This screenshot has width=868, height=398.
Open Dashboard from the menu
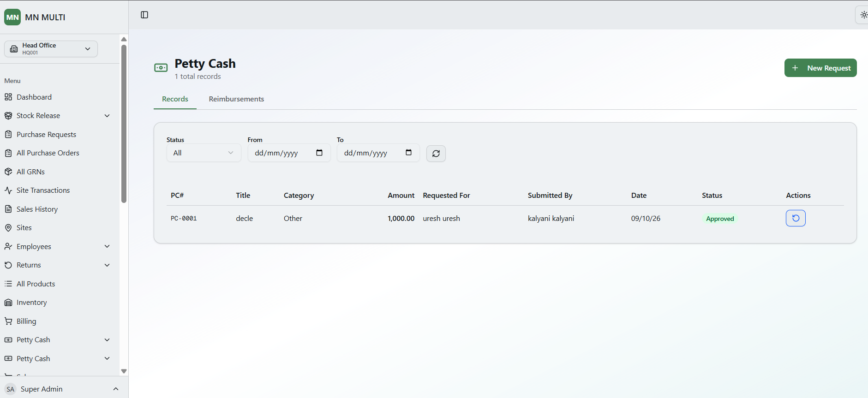click(x=34, y=97)
